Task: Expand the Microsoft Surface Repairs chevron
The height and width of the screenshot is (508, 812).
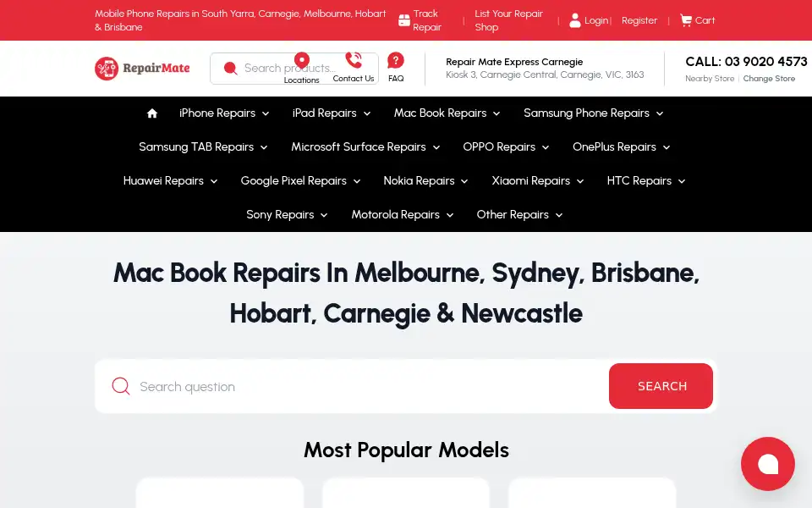Action: 436,147
